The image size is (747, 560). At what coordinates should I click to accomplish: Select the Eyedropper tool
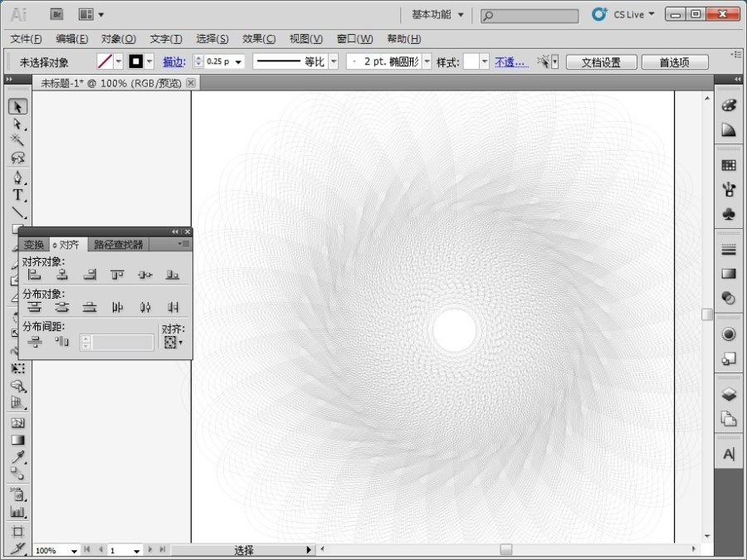pyautogui.click(x=17, y=456)
